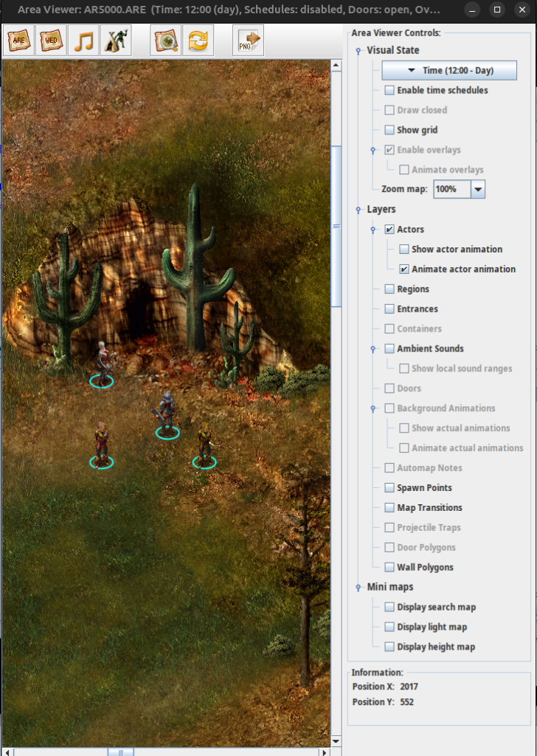Tick Display height map option

coord(389,647)
